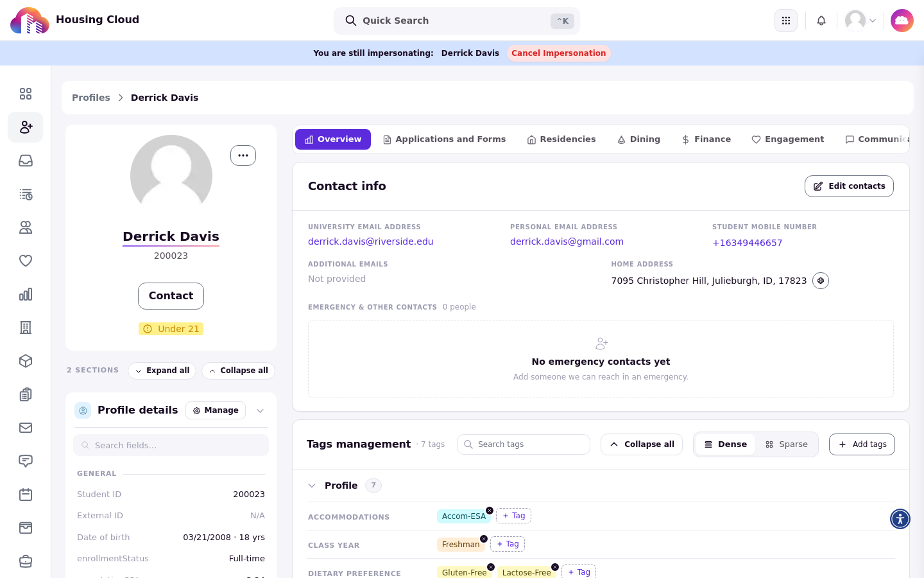
Task: Open the people group sidebar icon
Action: tap(26, 227)
